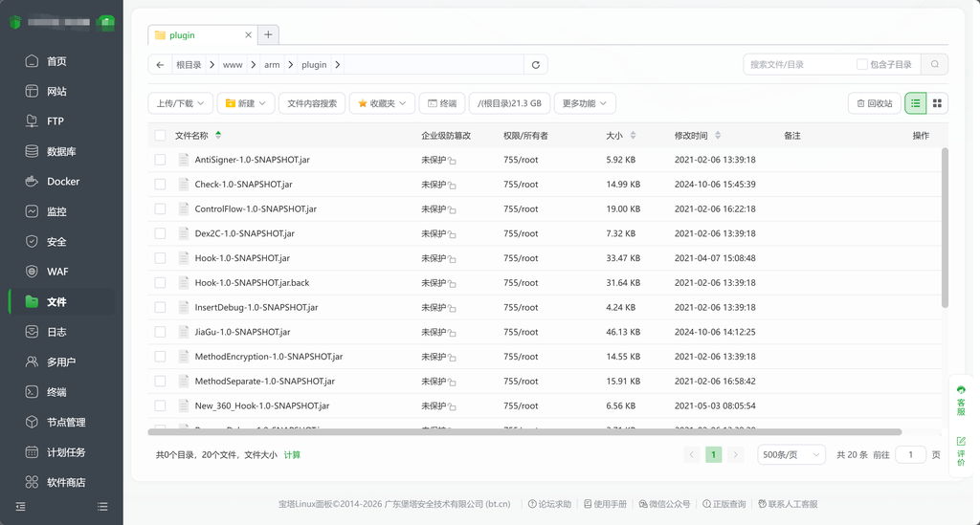Click the 终端 terminal sidebar icon
Screen dimensions: 980x525
tap(32, 392)
